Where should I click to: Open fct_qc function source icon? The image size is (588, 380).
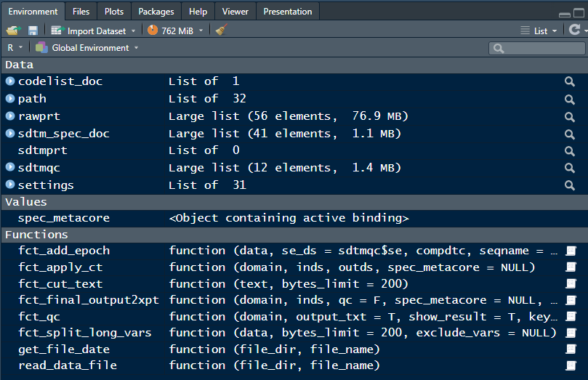pyautogui.click(x=571, y=317)
